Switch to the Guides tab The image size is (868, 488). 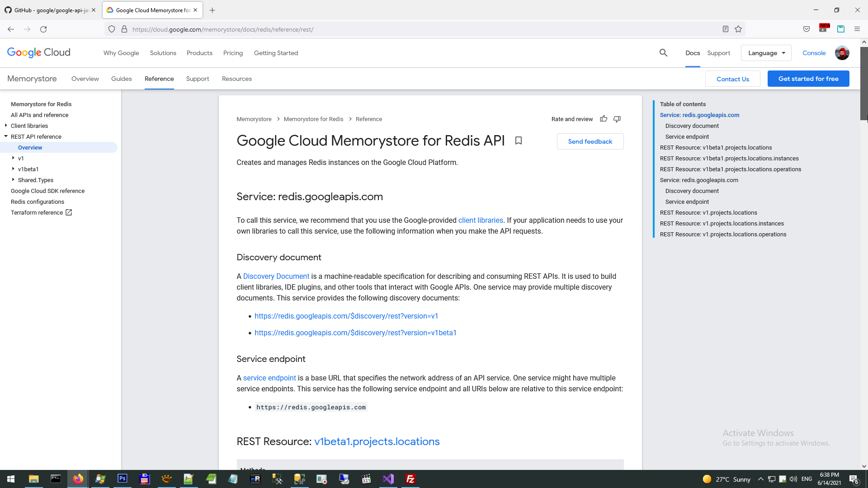click(121, 79)
